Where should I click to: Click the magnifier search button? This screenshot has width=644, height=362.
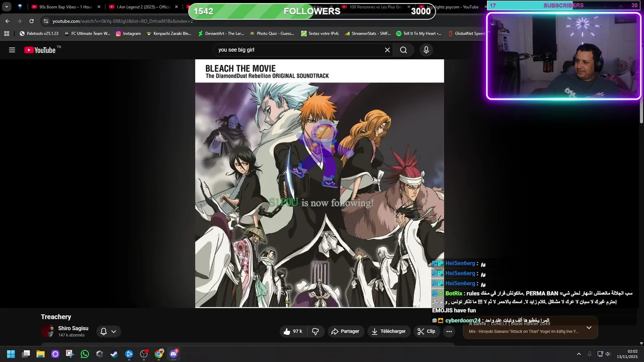[404, 50]
